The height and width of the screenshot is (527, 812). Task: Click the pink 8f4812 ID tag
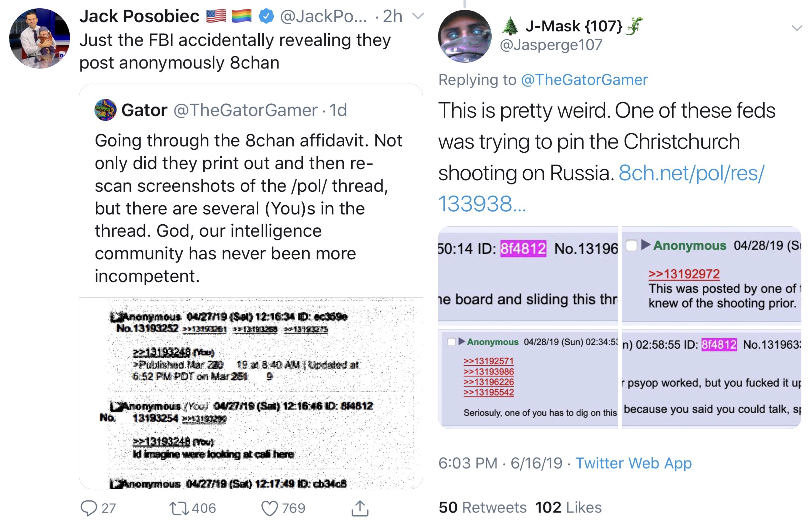[523, 249]
